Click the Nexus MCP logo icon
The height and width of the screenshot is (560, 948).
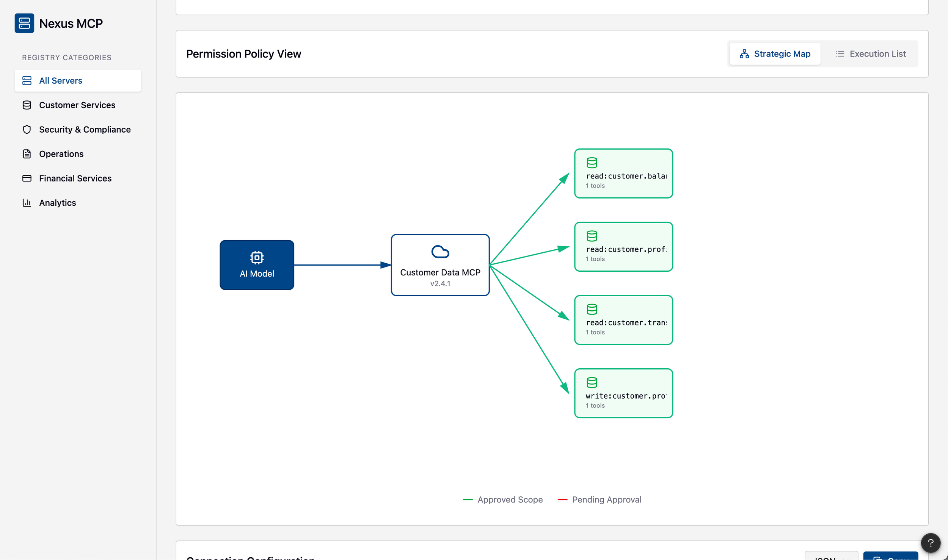click(x=24, y=23)
